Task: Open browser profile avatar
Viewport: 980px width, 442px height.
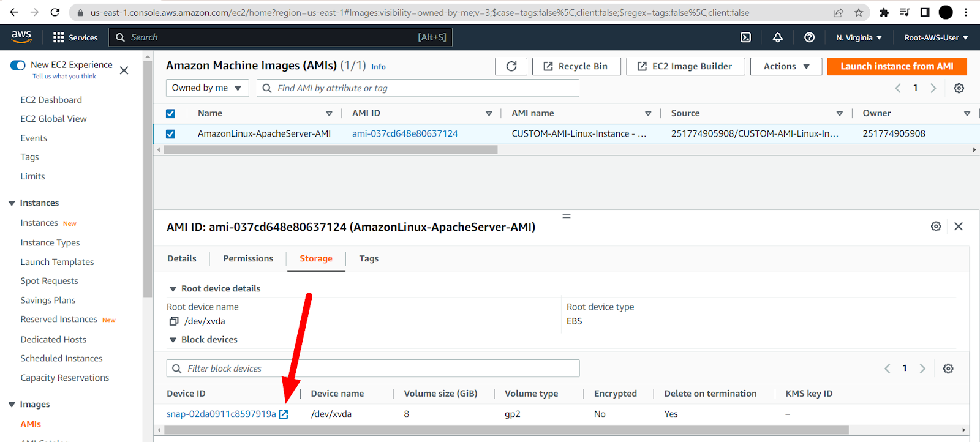Action: tap(946, 12)
